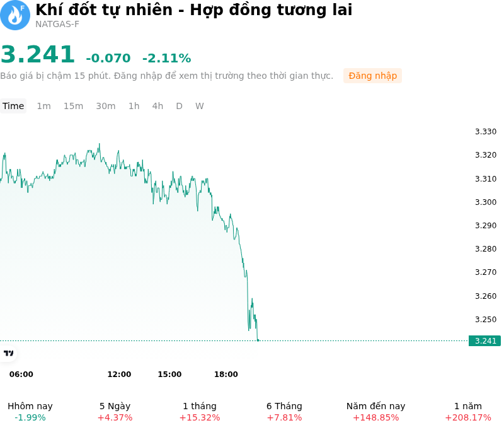The image size is (504, 430).
Task: Select the Time chart tab
Action: [x=13, y=106]
